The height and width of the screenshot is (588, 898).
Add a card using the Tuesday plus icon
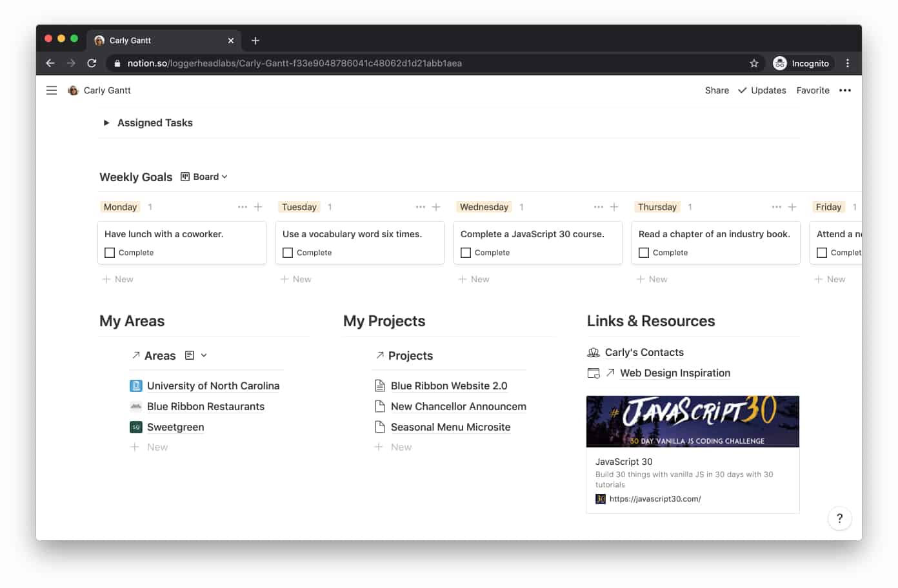pos(436,206)
